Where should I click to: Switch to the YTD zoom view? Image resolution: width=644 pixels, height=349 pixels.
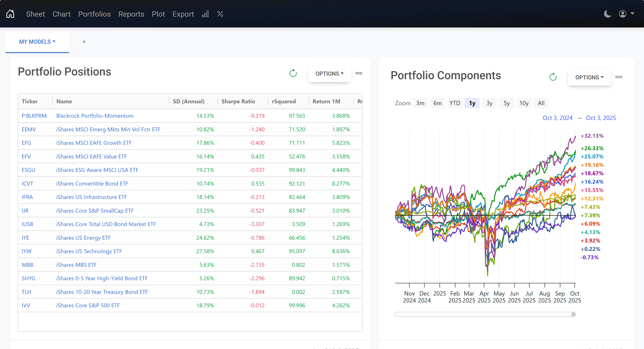tap(455, 103)
